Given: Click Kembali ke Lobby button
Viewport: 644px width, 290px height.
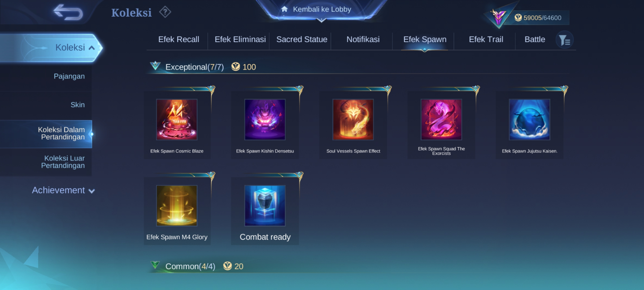Looking at the screenshot, I should coord(321,10).
